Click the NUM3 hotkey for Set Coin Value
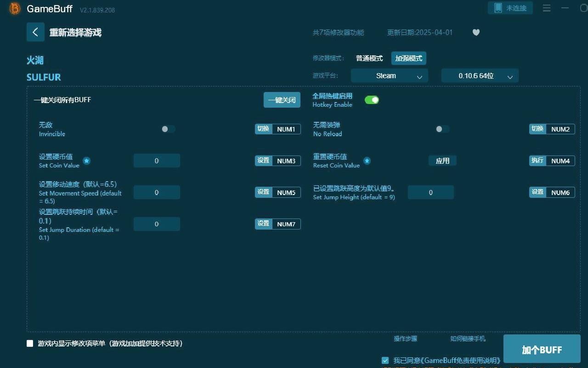The image size is (588, 368). point(286,161)
